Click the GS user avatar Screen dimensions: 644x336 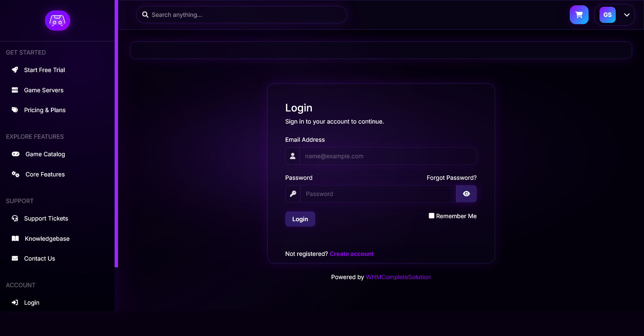coord(607,15)
